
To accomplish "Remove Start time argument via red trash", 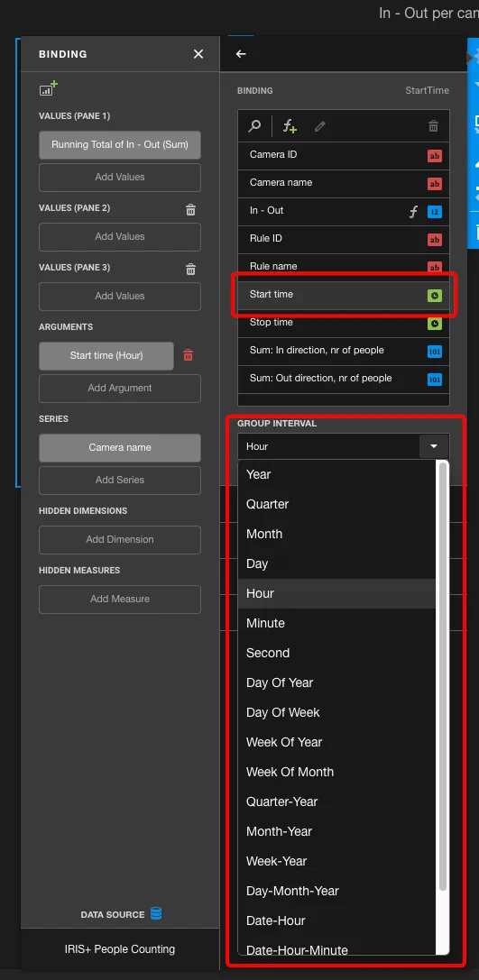I will click(x=189, y=355).
